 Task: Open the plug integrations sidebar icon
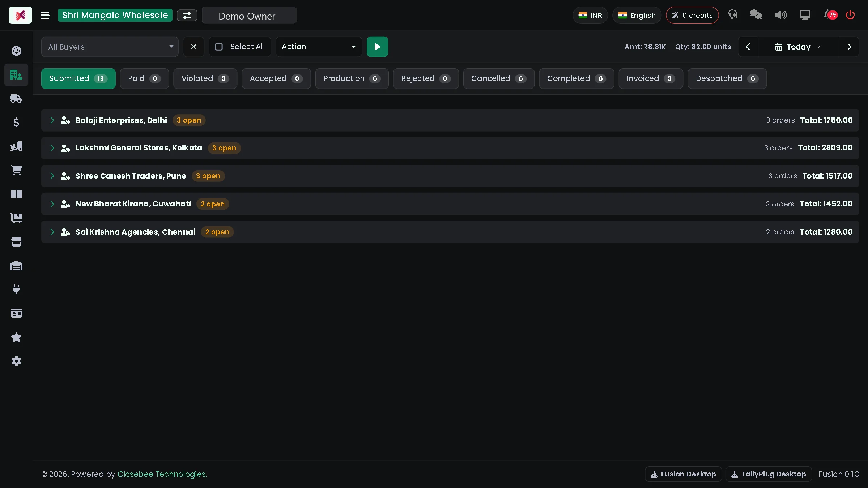point(16,290)
